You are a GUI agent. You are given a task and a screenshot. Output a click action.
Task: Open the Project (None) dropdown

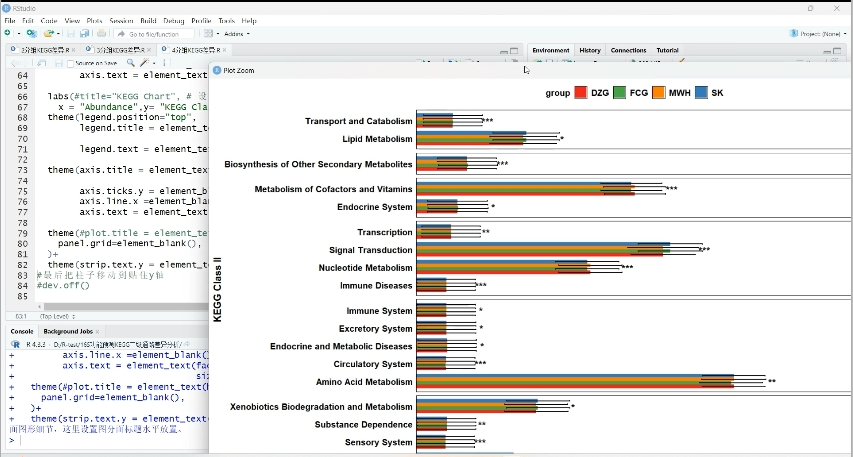click(819, 34)
